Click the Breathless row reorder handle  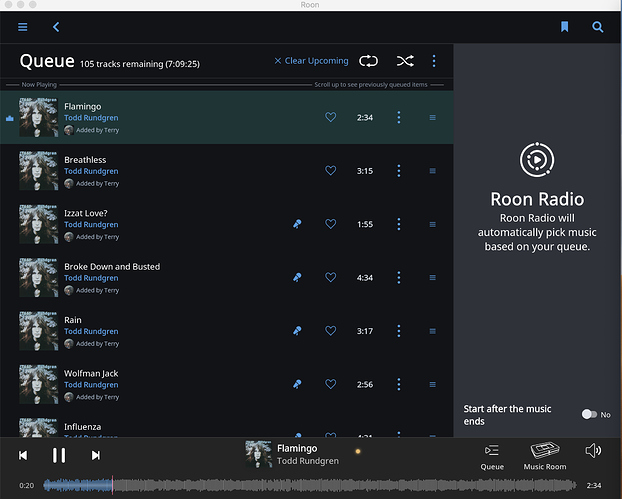tap(432, 171)
